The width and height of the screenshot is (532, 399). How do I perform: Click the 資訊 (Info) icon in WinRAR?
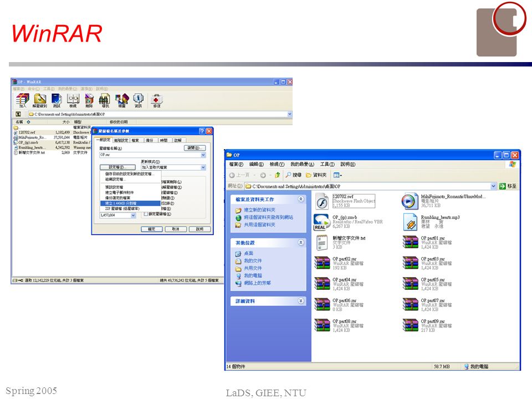138,100
